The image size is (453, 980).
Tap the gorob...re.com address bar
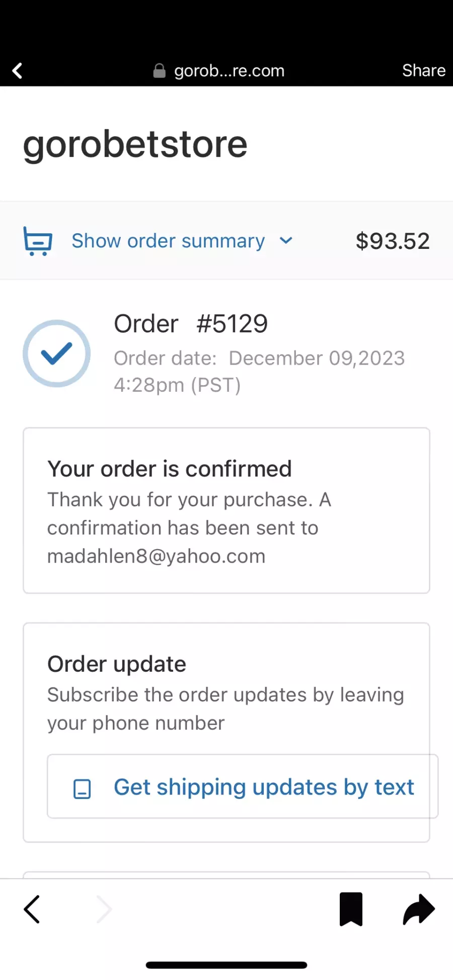pyautogui.click(x=219, y=71)
